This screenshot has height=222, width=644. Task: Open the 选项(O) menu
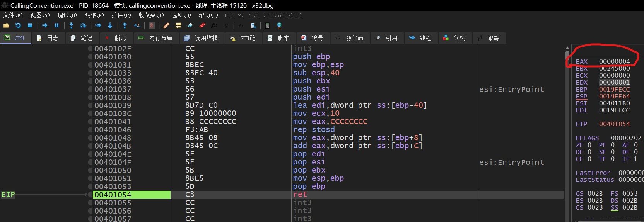click(x=181, y=15)
